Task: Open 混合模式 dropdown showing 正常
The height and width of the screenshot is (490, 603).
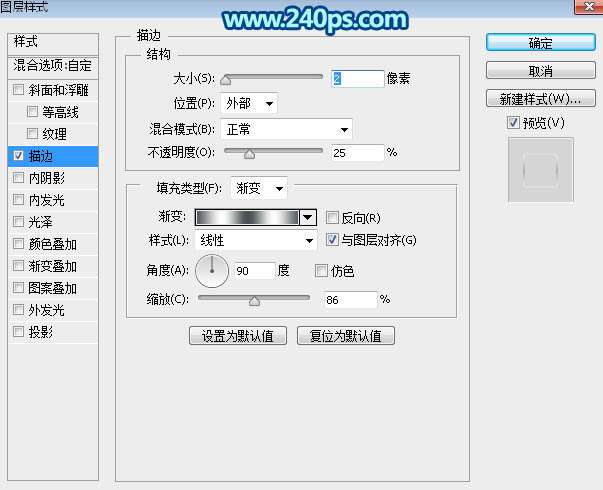Action: [286, 129]
